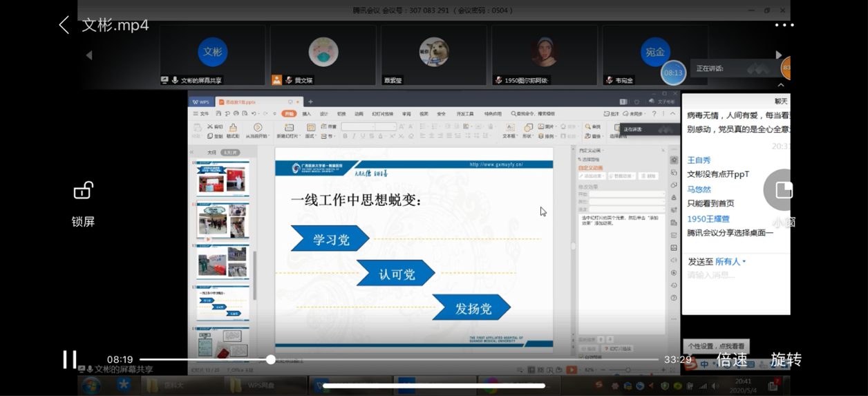Click the 08:13 meeting timer bubble
The height and width of the screenshot is (396, 868).
(673, 73)
